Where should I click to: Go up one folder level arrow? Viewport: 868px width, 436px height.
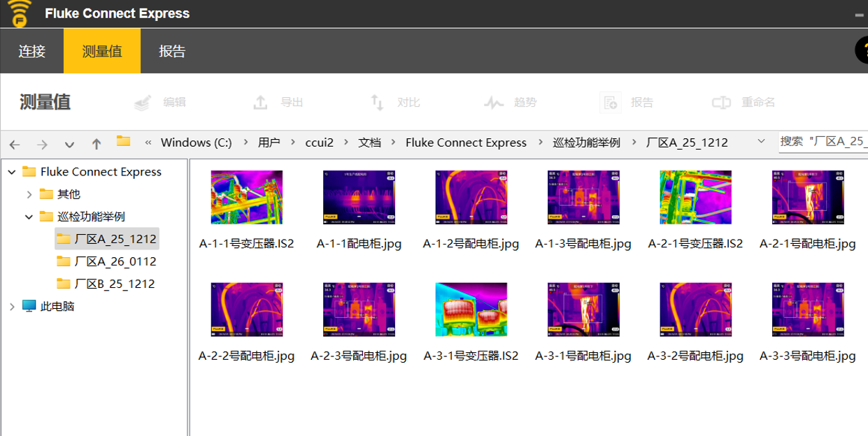pos(97,144)
